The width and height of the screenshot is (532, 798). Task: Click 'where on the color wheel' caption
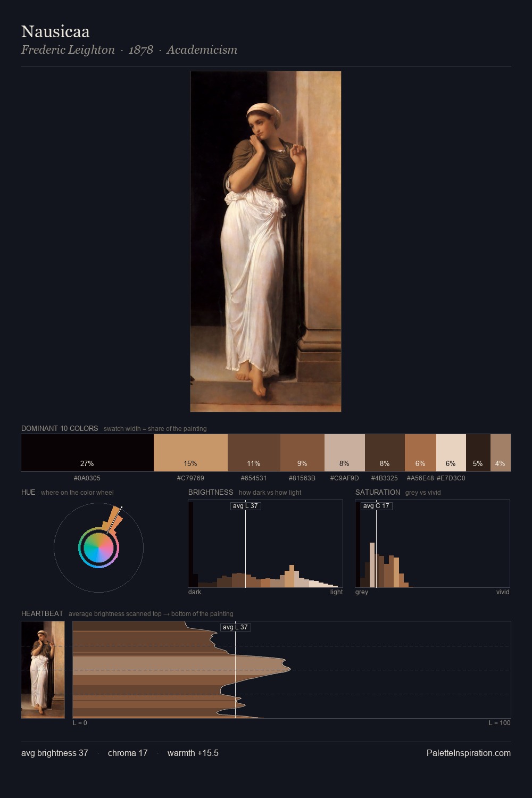pos(77,493)
